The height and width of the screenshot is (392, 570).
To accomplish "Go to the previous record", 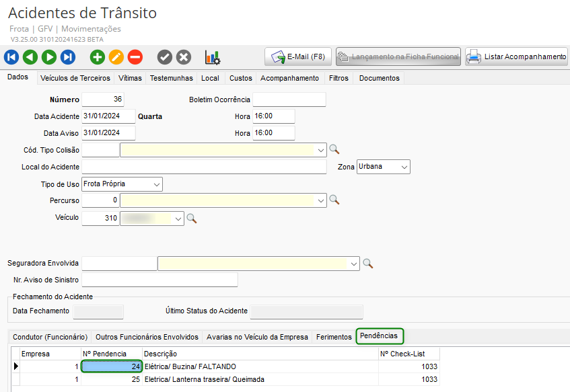I will click(30, 57).
